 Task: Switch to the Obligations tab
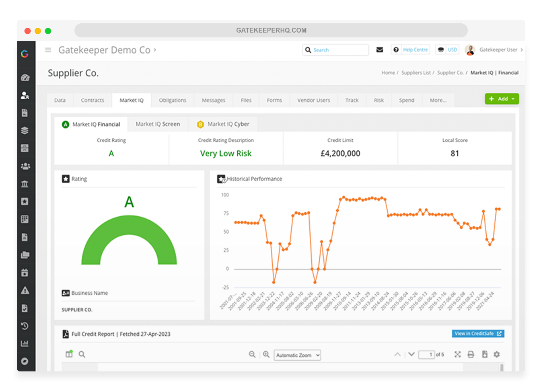click(173, 100)
